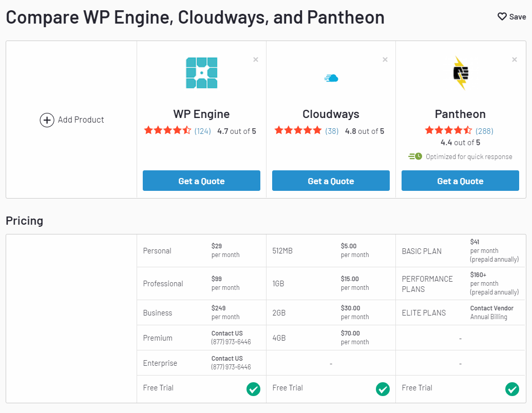
Task: Click the plus icon to add product
Action: click(x=47, y=120)
